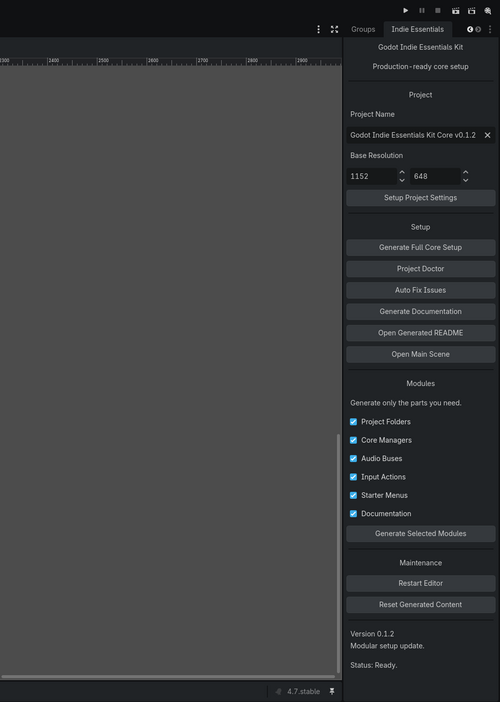
Task: Open the viewport three-dot options menu
Action: point(318,29)
